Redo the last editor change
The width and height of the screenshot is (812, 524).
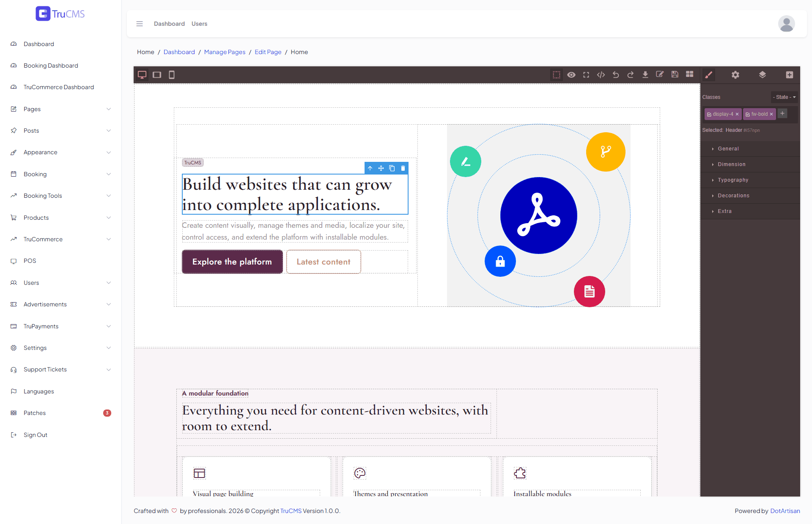tap(631, 75)
